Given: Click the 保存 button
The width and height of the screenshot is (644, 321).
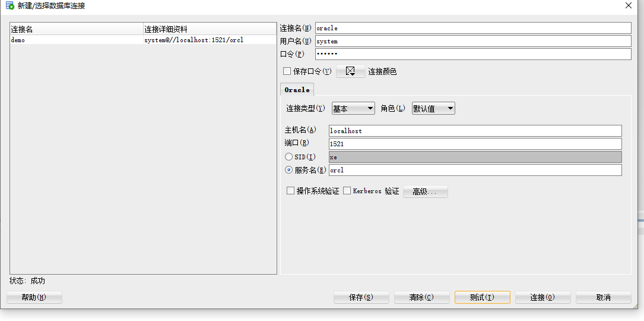Looking at the screenshot, I should 361,297.
